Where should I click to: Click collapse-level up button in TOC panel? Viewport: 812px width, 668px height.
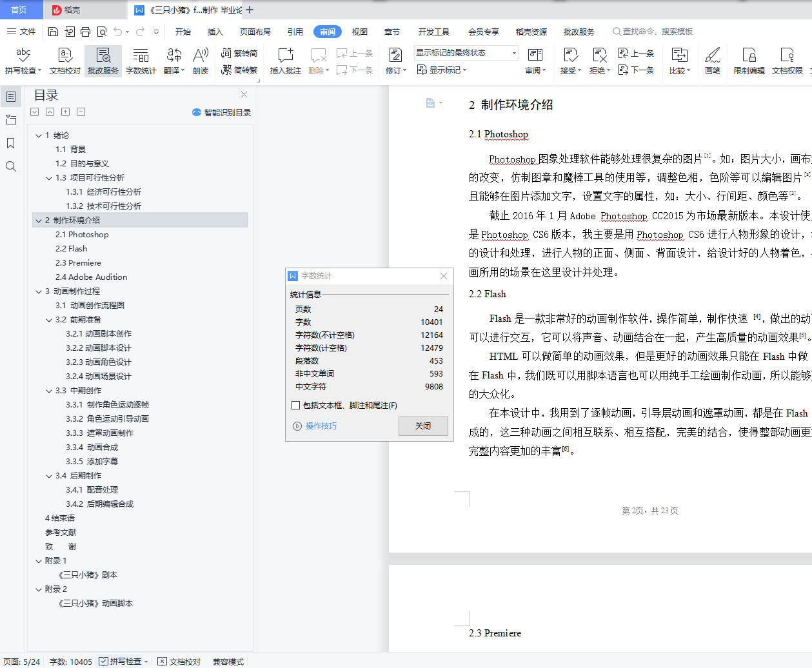point(50,112)
